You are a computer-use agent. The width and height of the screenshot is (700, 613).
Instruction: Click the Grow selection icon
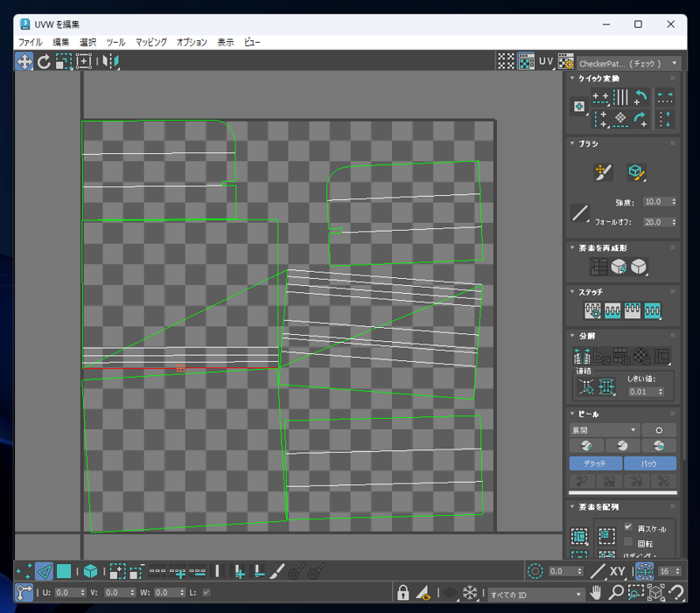click(x=117, y=571)
